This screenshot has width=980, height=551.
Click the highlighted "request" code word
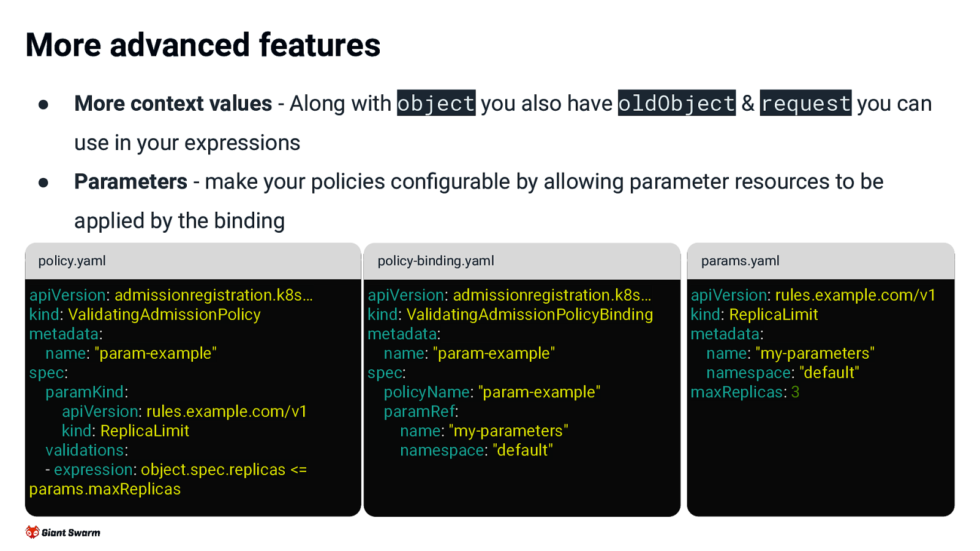tap(805, 103)
